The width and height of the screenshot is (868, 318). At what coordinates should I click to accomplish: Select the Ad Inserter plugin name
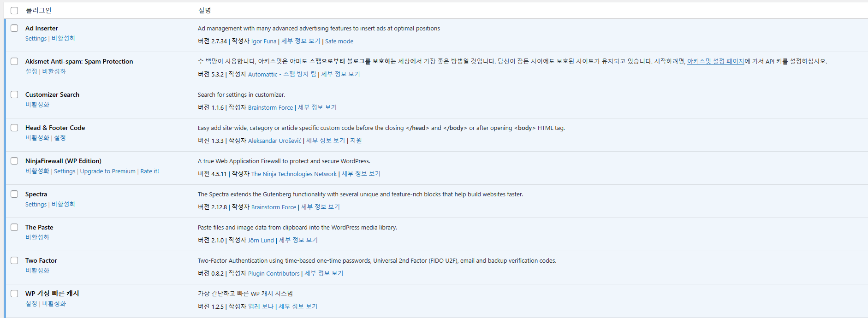(42, 29)
